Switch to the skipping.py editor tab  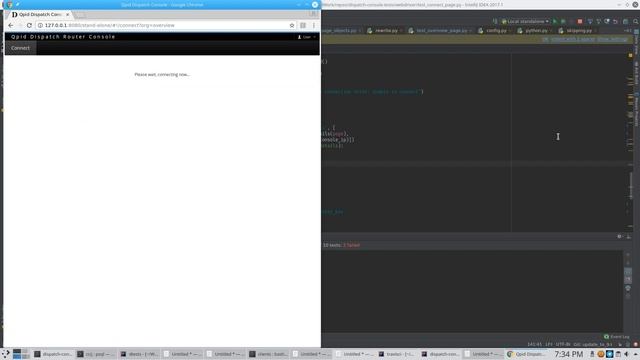pos(577,31)
